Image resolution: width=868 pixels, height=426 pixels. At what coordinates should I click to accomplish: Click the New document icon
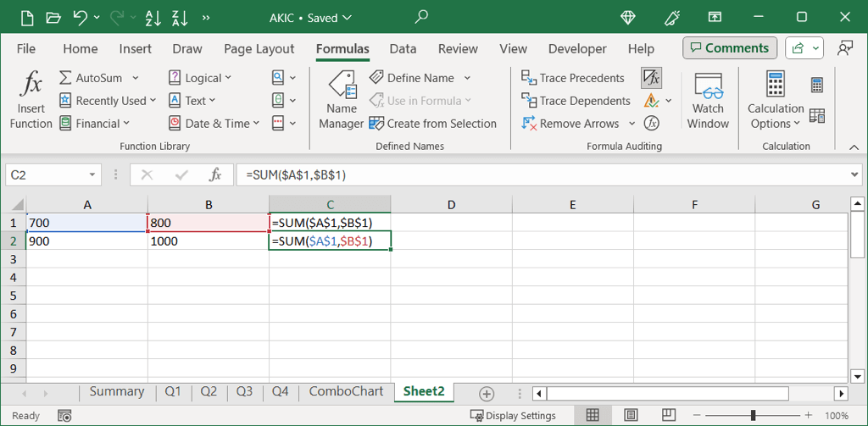pyautogui.click(x=27, y=18)
